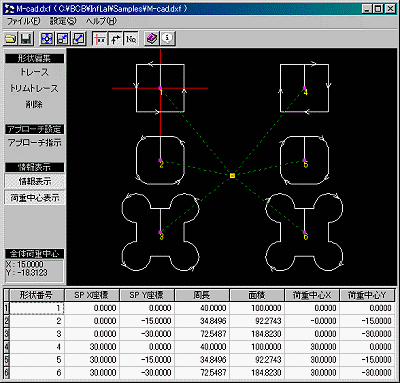Click the info speech bubble icon
Image resolution: width=400 pixels, height=383 pixels.
click(x=168, y=39)
